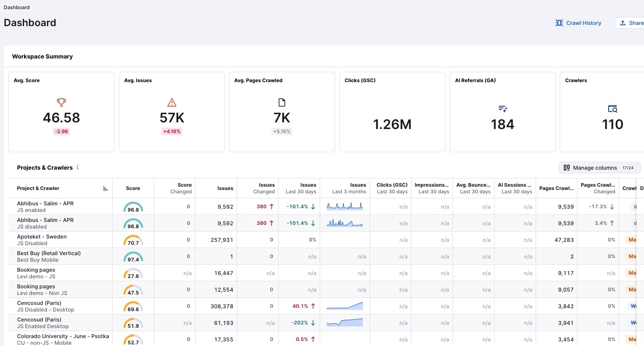Viewport: 644px width, 346px height.
Task: Open project Abhibus - Salim - APR JS disabled
Action: pos(45,223)
